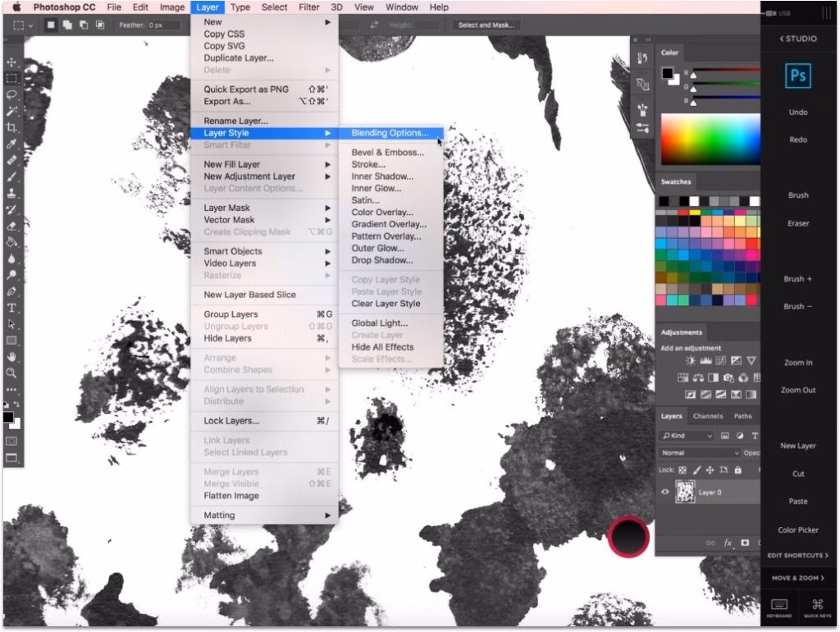Click the Brightness/Contrast adjustment icon
Viewport: 840px width, 632px height.
coord(690,360)
